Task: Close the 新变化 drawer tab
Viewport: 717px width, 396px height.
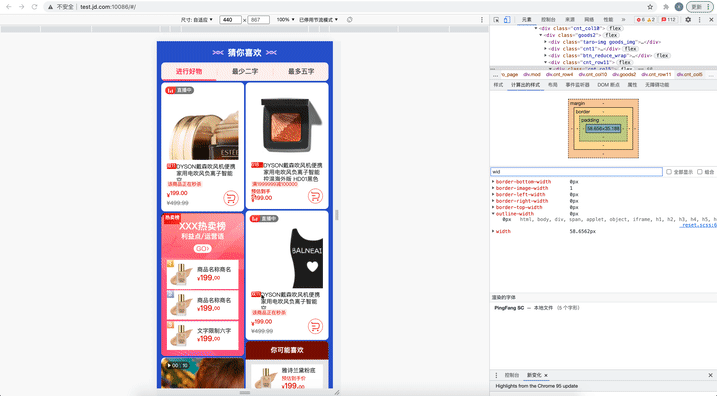Action: [546, 375]
